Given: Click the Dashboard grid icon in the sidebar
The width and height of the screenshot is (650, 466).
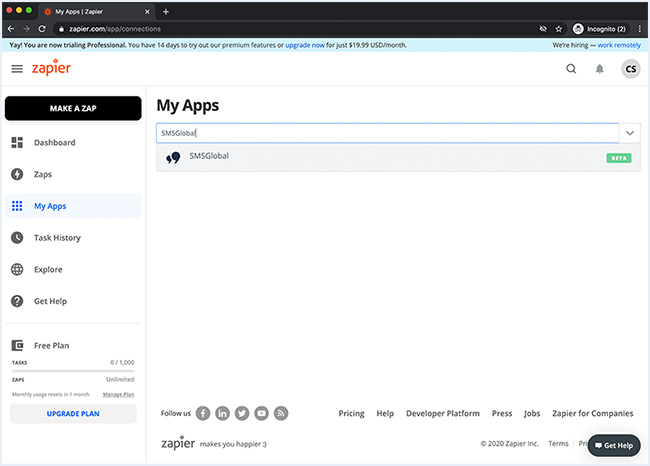Looking at the screenshot, I should coord(17,143).
